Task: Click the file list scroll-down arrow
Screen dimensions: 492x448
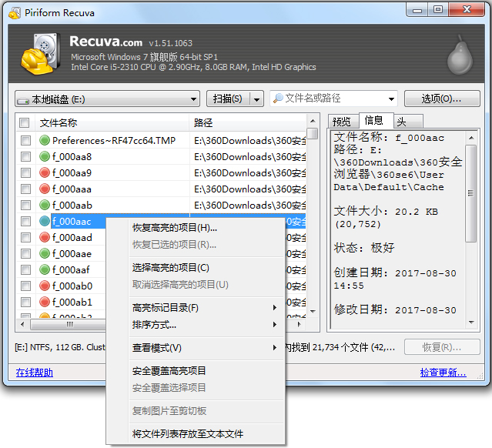Action: [x=313, y=312]
